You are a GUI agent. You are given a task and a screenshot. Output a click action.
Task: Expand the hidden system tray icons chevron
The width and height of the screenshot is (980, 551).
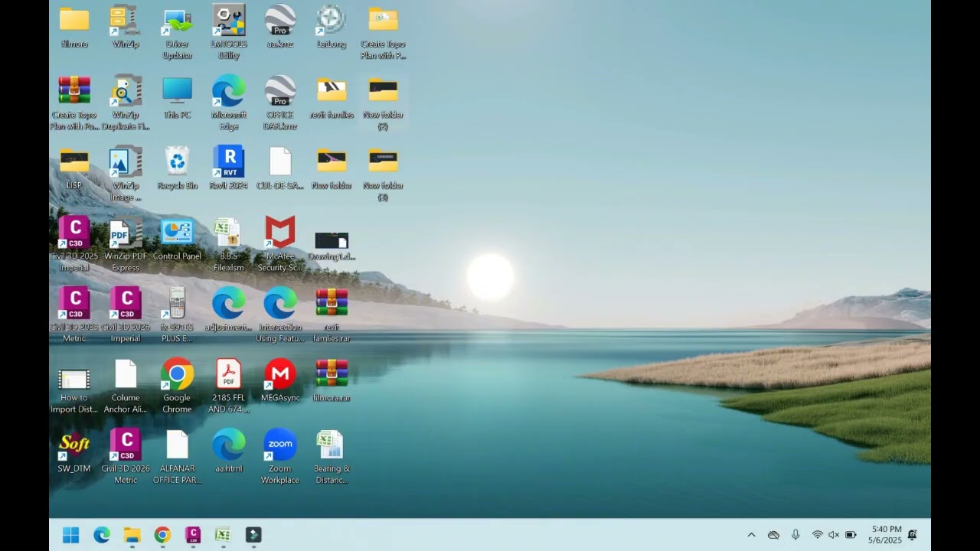pyautogui.click(x=751, y=535)
